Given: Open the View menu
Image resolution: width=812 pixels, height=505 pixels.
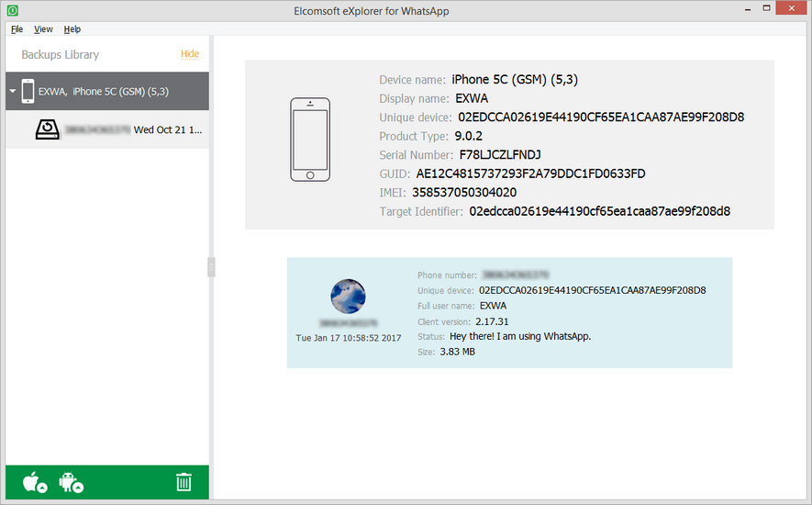Looking at the screenshot, I should tap(43, 29).
